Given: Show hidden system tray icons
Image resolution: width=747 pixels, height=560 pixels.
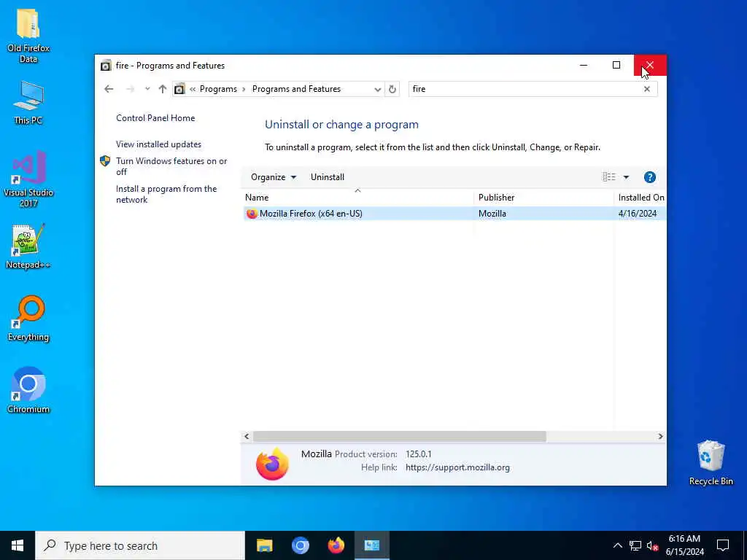Looking at the screenshot, I should click(x=617, y=545).
